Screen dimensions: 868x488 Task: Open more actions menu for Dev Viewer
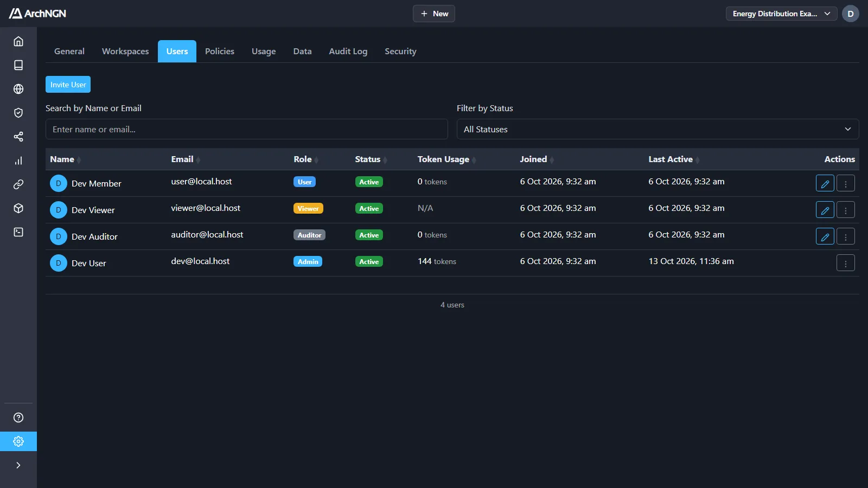click(846, 210)
